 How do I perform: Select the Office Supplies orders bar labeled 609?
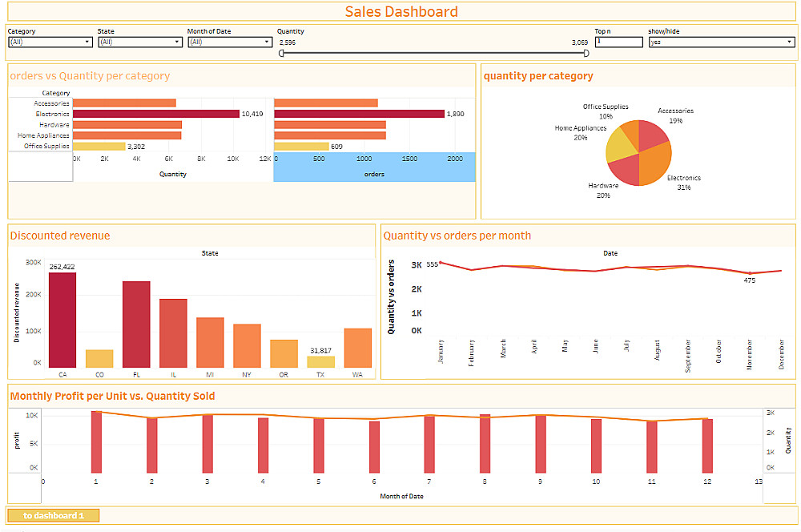pos(301,146)
